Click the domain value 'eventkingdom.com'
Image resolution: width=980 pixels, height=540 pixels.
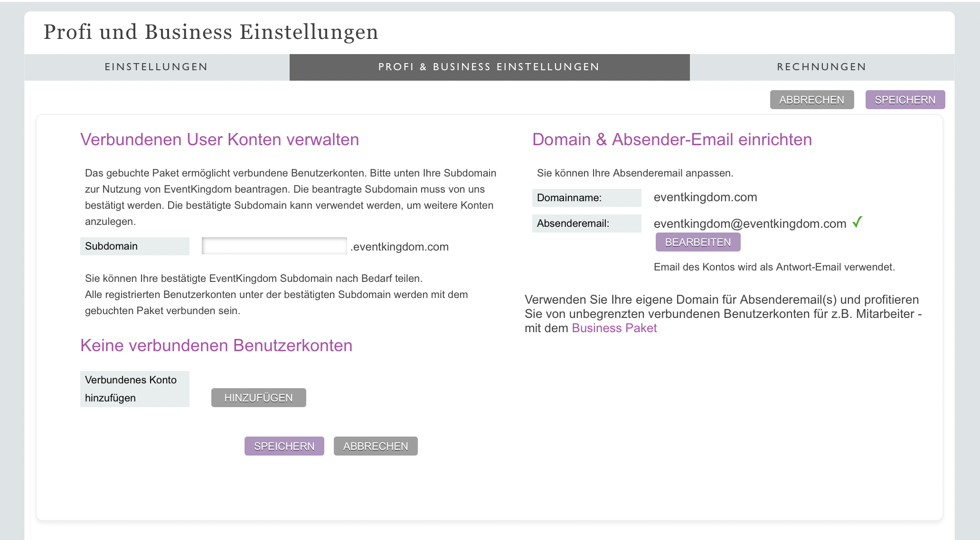[x=706, y=197]
